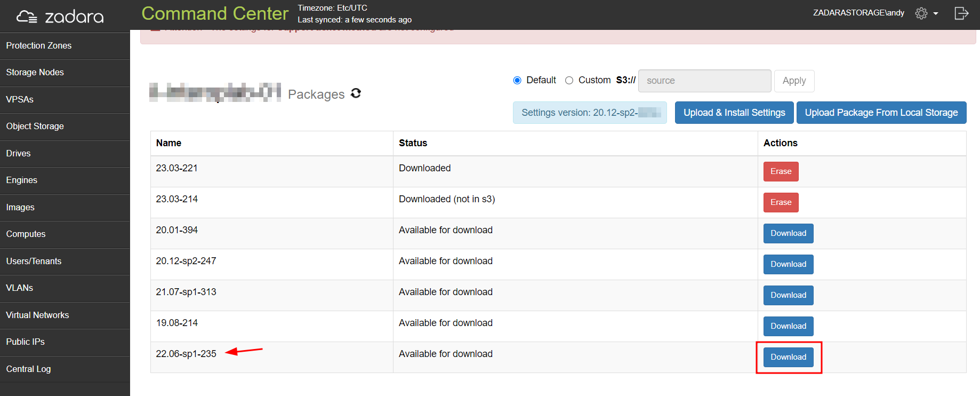980x396 pixels.
Task: Download package 20.12-sp2-247
Action: click(788, 264)
